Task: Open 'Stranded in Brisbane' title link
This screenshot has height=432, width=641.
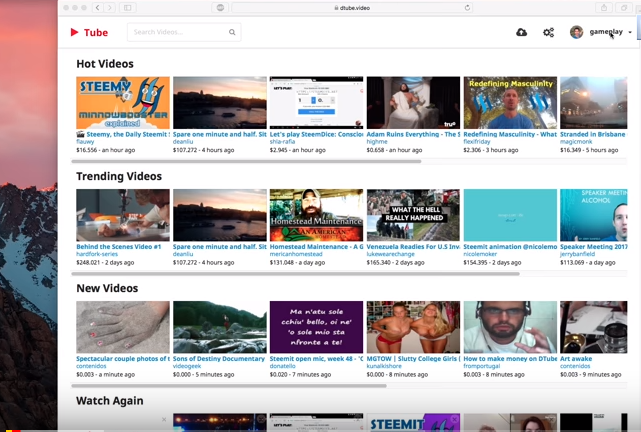Action: pyautogui.click(x=593, y=134)
